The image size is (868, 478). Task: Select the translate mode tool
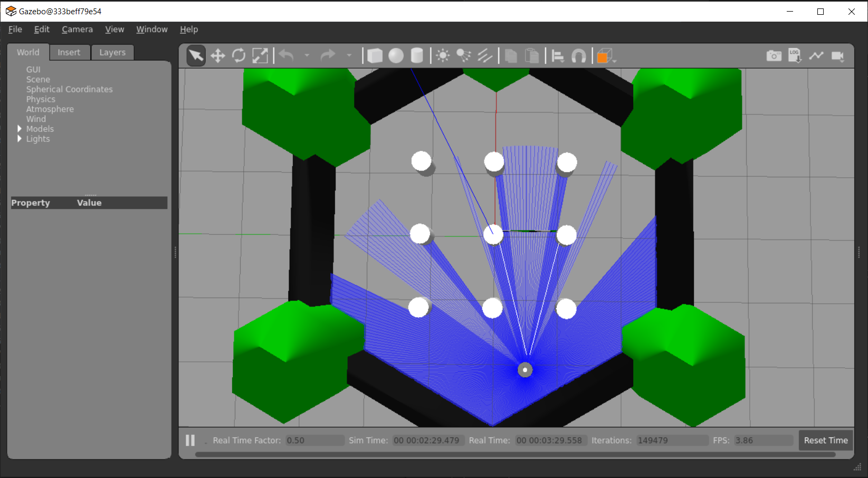pos(218,55)
